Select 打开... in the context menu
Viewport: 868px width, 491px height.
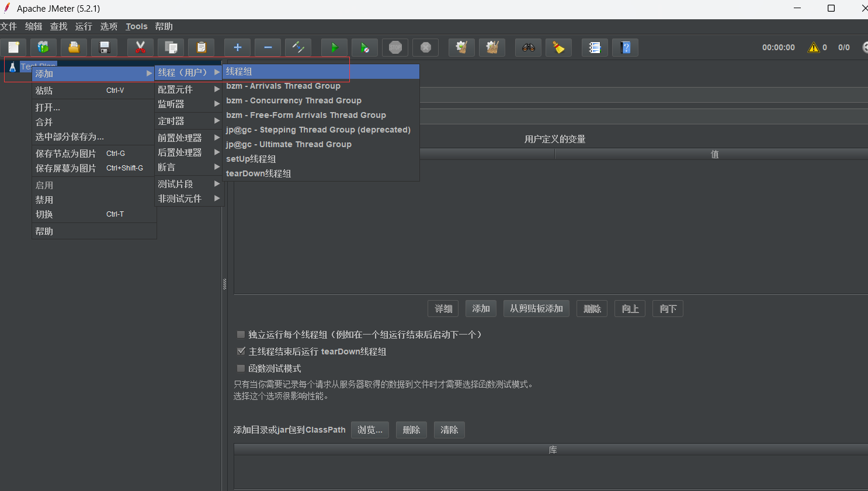[x=93, y=107]
